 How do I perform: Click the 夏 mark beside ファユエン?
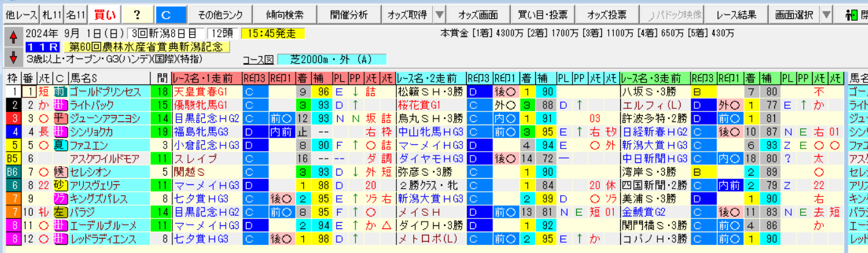pyautogui.click(x=60, y=145)
